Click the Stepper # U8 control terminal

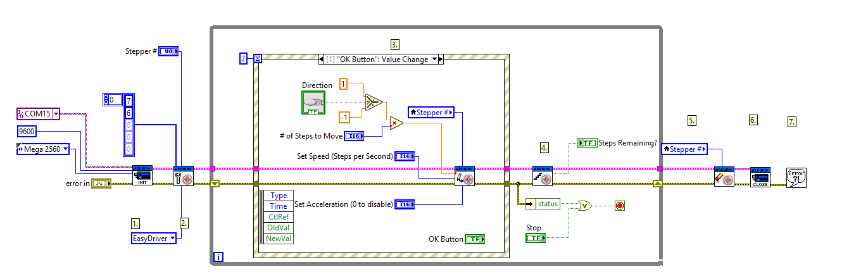(169, 51)
